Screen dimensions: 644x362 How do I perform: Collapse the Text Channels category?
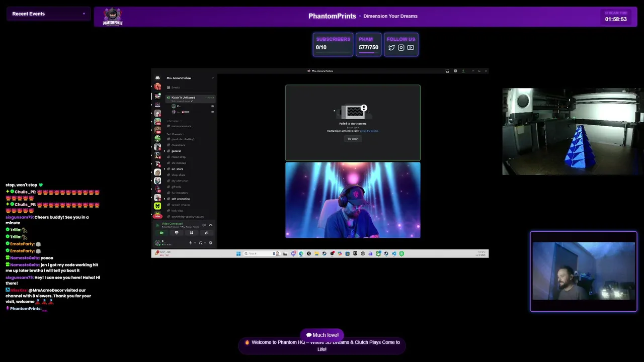[175, 134]
